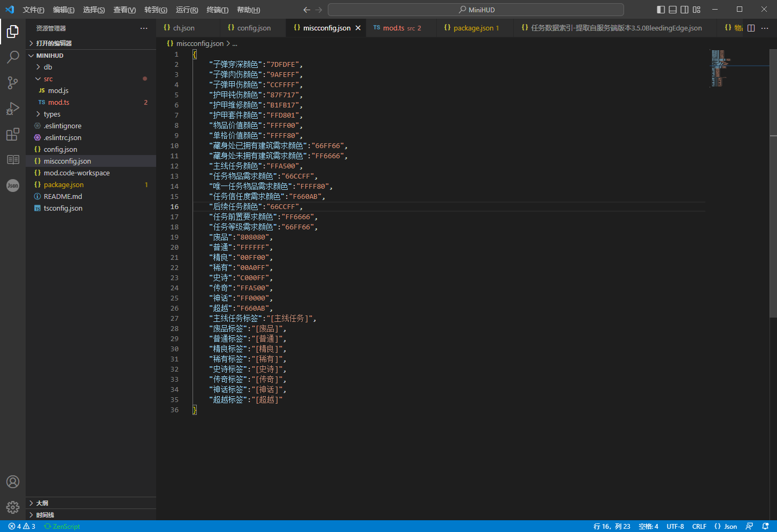Open the 终端(T) menu
The height and width of the screenshot is (532, 777).
[217, 10]
